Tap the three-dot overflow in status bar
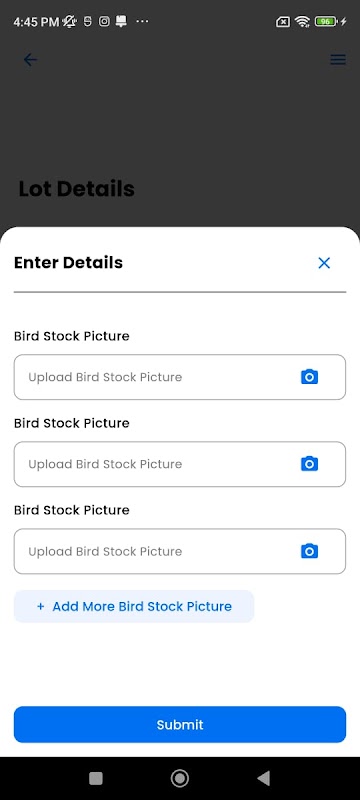This screenshot has height=800, width=360. (142, 21)
